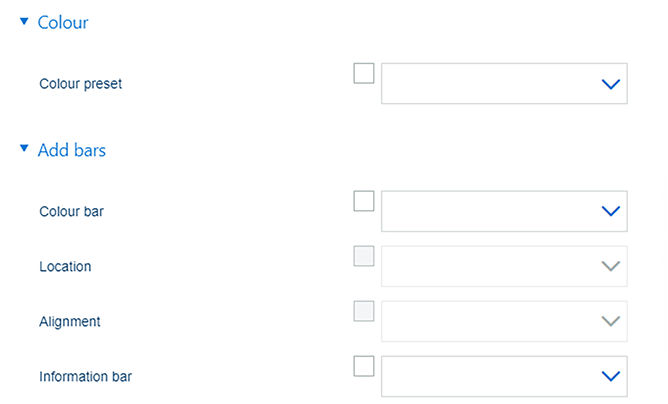The height and width of the screenshot is (404, 668).
Task: Open the Information bar dropdown arrow
Action: coord(611,376)
